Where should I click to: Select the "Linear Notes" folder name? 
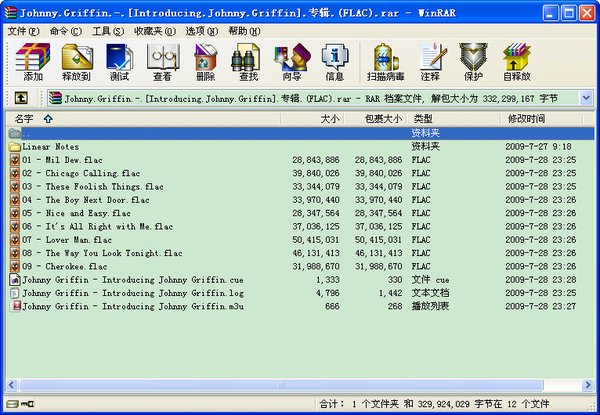tap(51, 146)
